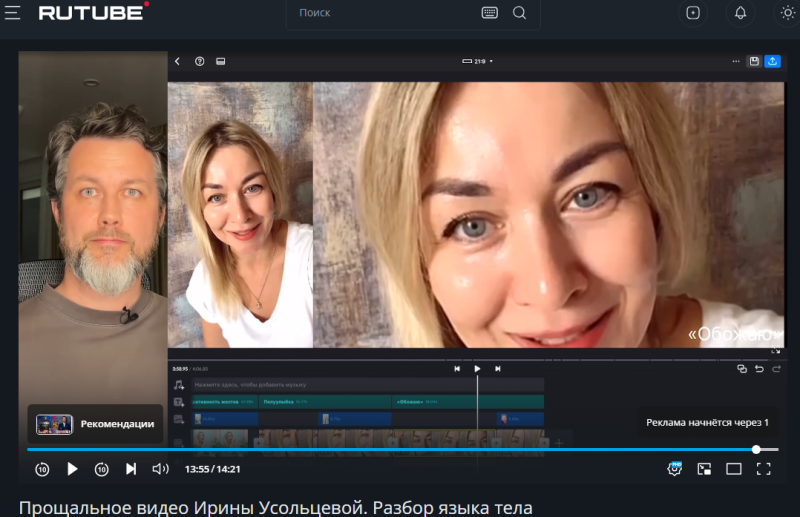Click the search magnifier icon

tap(519, 13)
